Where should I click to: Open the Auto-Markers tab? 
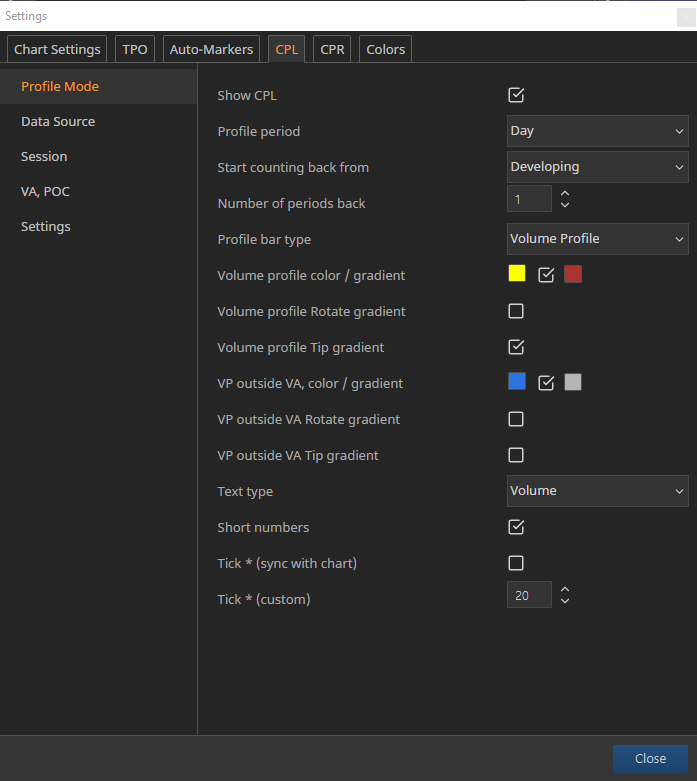tap(211, 49)
